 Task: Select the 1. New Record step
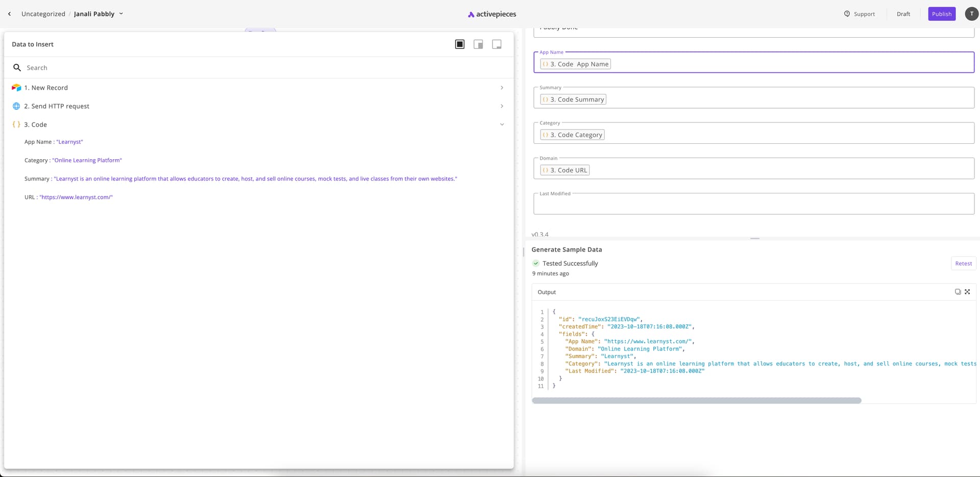tap(258, 88)
